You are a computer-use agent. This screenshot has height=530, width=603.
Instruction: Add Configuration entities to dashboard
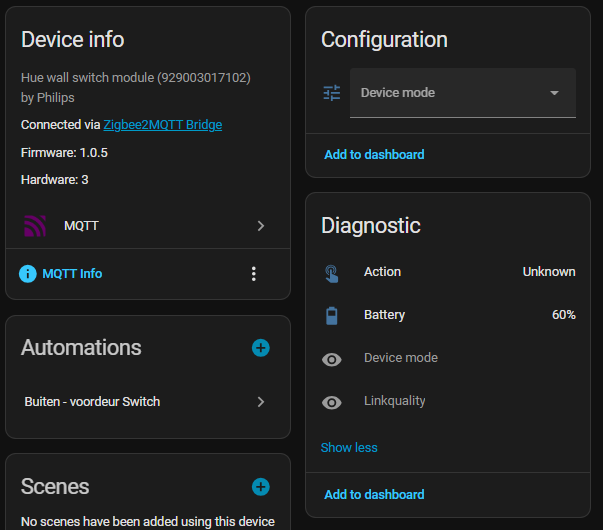click(x=374, y=155)
